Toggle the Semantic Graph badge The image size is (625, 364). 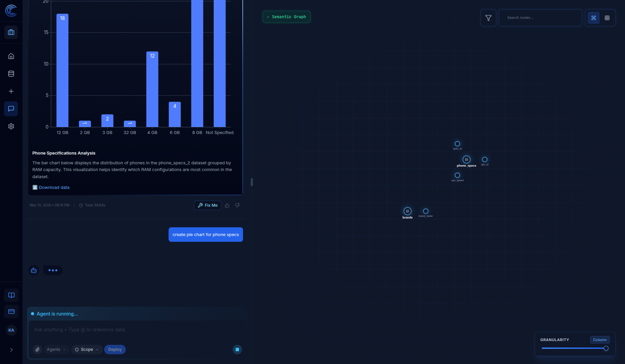pyautogui.click(x=287, y=17)
